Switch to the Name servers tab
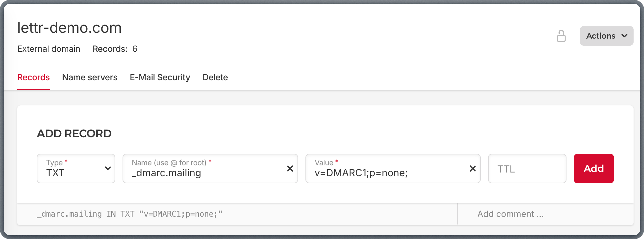 (x=89, y=77)
